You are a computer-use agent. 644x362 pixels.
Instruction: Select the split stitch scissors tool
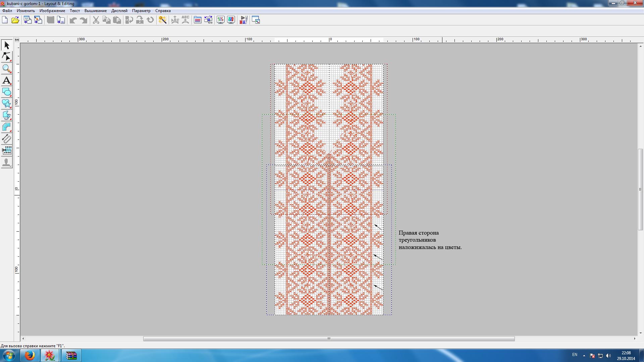click(x=7, y=150)
